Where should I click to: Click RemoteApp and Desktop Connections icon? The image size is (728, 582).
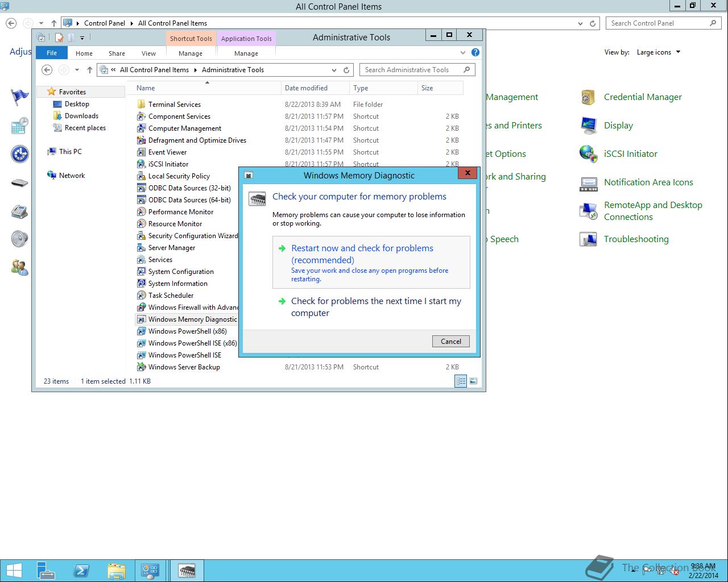[x=588, y=211]
